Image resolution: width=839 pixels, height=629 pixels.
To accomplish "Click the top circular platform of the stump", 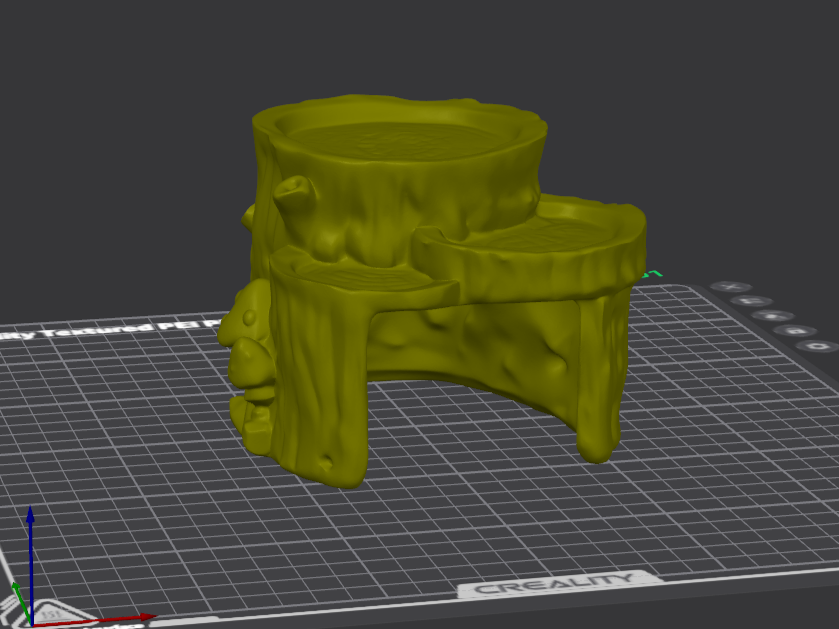I will tap(399, 134).
